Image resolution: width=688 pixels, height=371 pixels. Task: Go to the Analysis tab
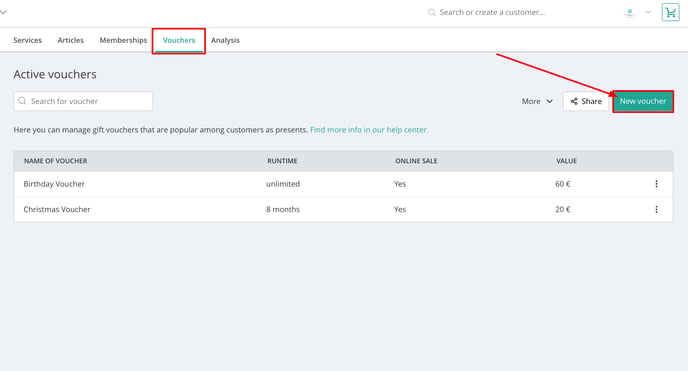[225, 40]
